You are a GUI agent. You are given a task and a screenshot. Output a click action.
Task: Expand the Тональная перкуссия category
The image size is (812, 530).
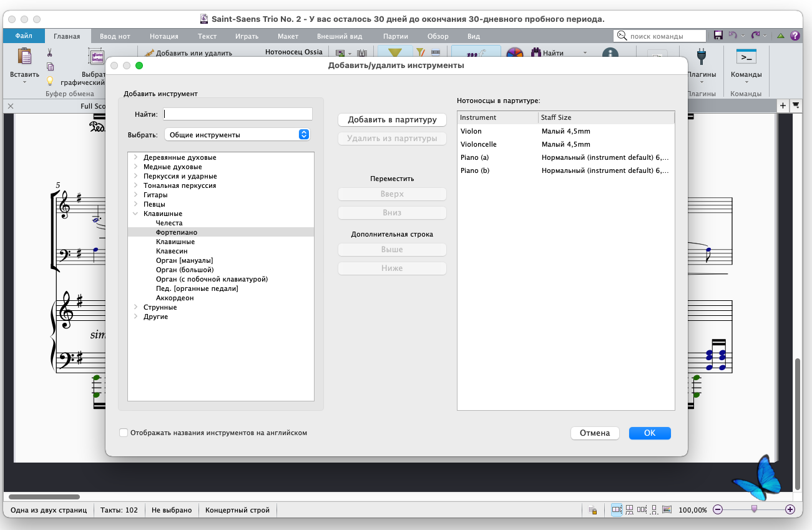point(135,185)
